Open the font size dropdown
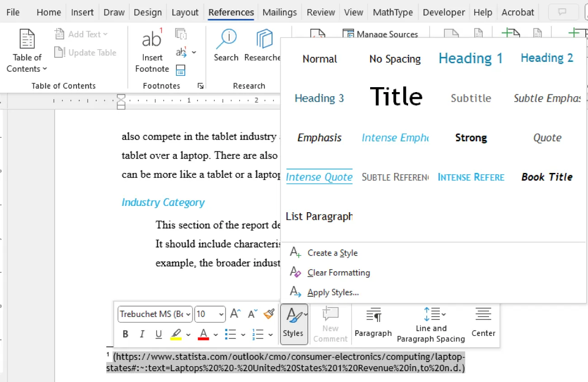588x382 pixels. point(221,314)
